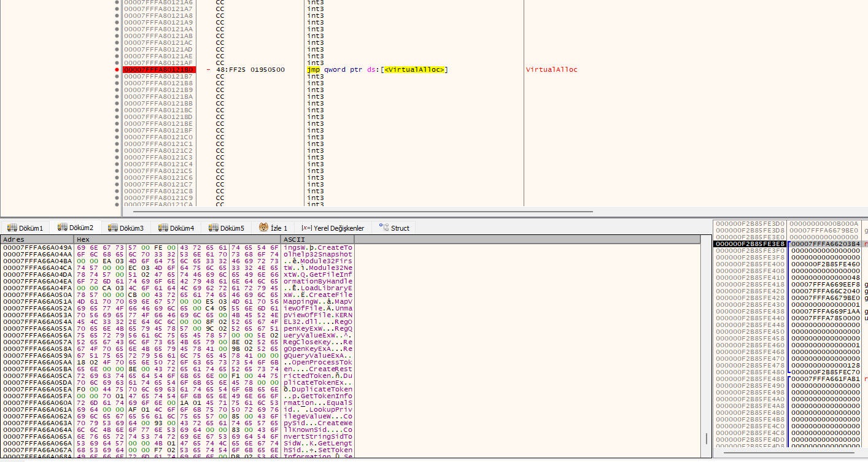The image size is (868, 462).
Task: Select stack address 000000F2B85FE4A8
Action: tap(750, 406)
